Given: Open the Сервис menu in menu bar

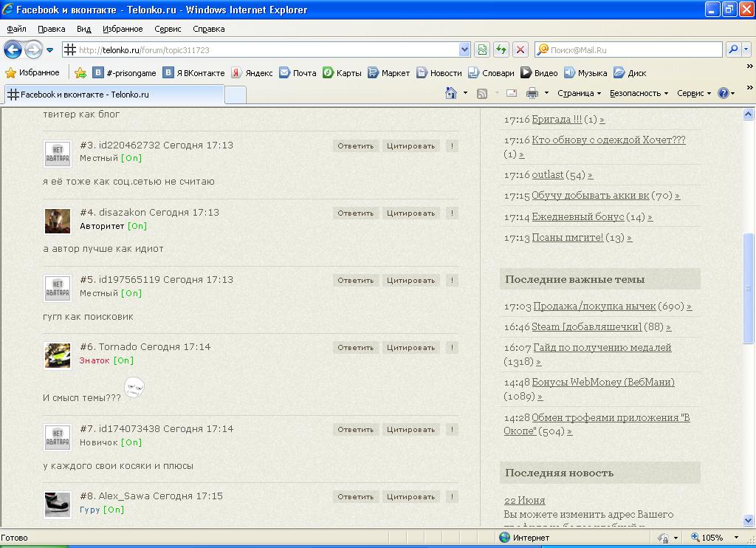Looking at the screenshot, I should click(x=168, y=29).
